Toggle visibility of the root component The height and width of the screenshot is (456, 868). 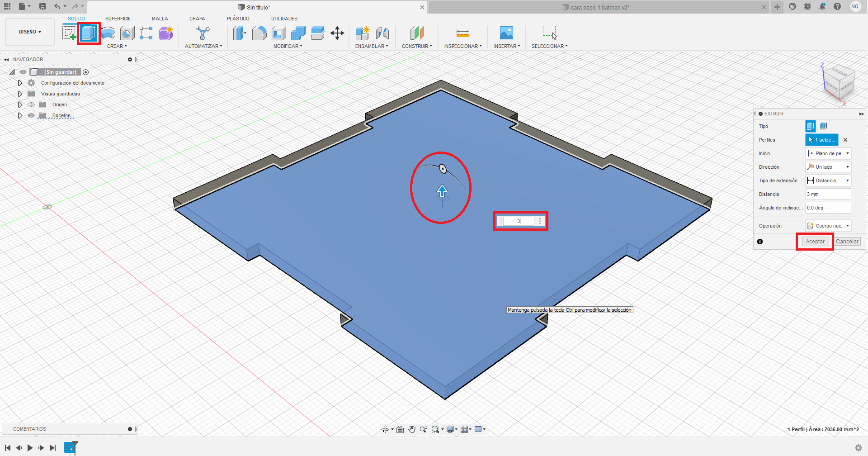[23, 72]
